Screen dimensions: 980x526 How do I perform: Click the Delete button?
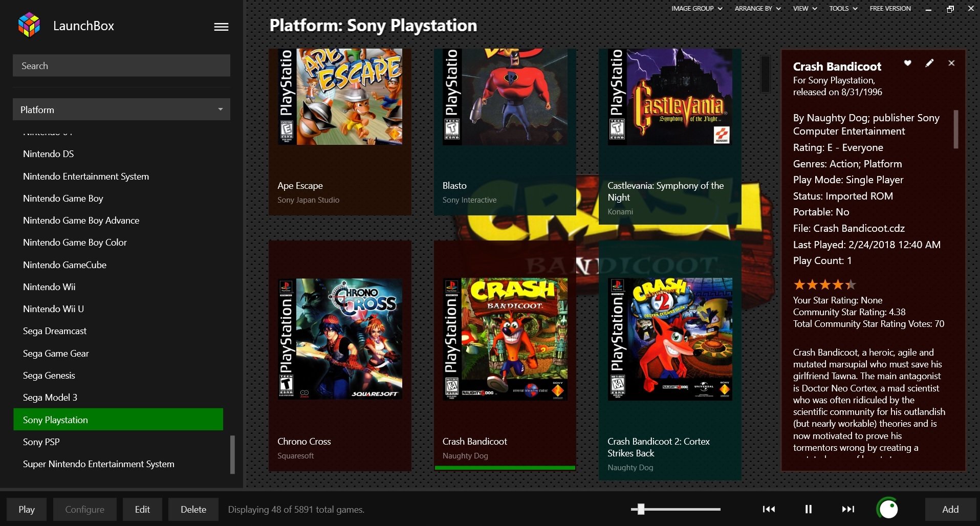click(x=193, y=509)
